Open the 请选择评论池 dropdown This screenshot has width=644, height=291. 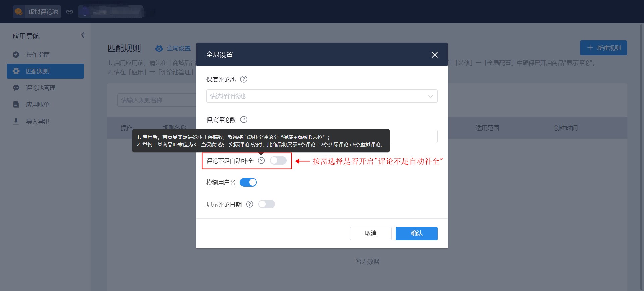point(322,96)
